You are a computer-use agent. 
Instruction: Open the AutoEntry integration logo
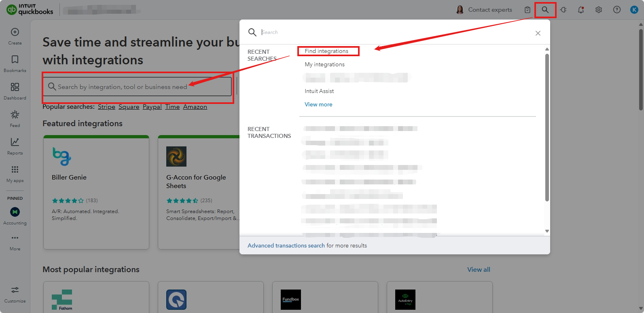(405, 300)
